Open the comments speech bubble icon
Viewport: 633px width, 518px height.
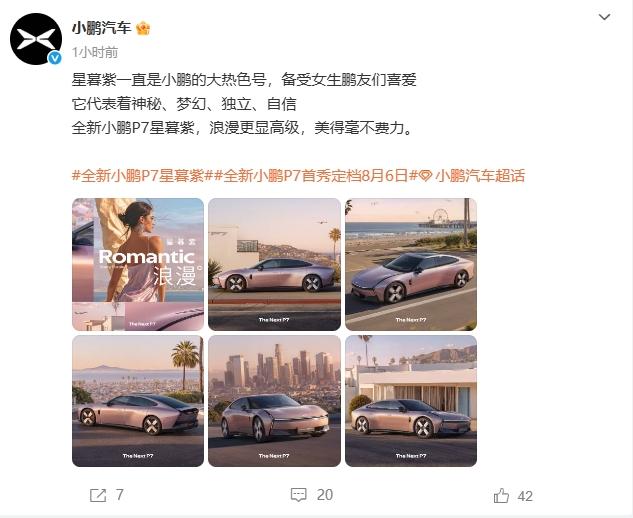tap(299, 495)
